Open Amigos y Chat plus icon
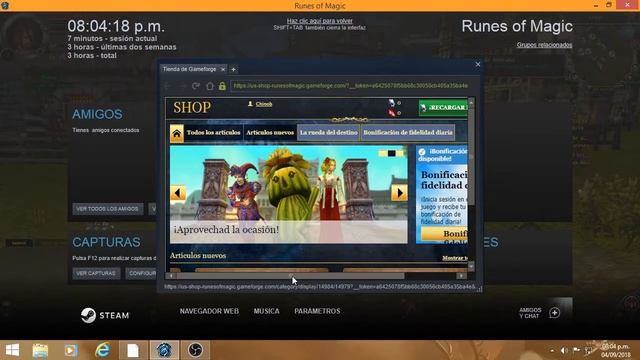Image resolution: width=640 pixels, height=360 pixels. (x=554, y=313)
